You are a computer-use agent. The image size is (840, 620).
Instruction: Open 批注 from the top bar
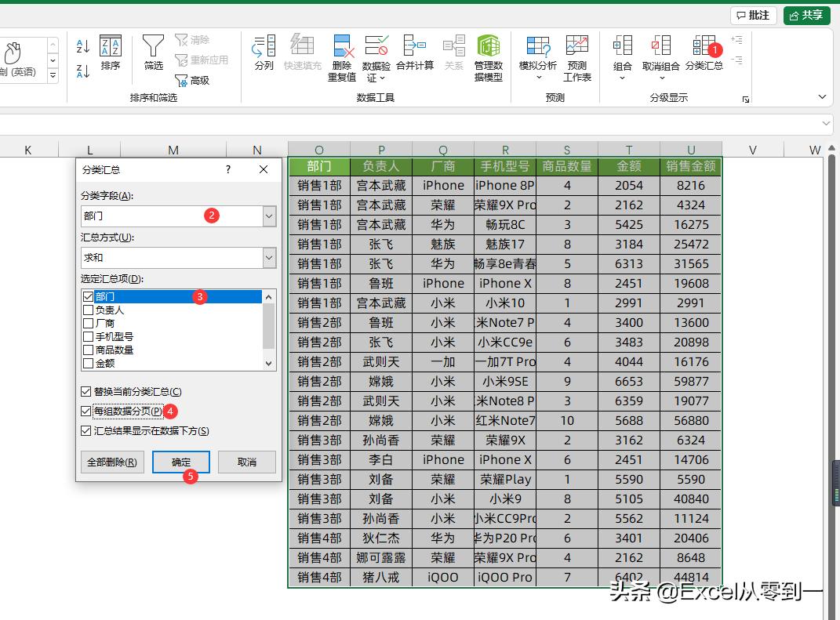[752, 15]
